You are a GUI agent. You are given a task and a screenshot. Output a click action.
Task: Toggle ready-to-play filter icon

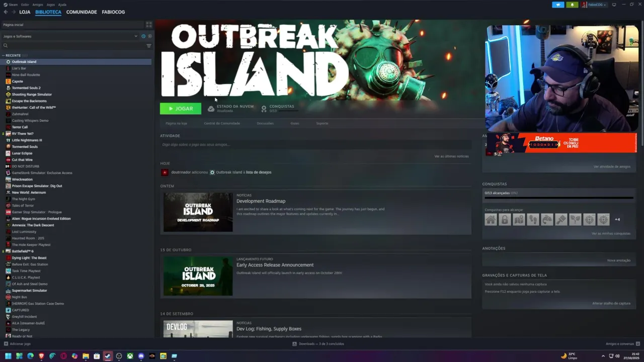click(x=149, y=36)
